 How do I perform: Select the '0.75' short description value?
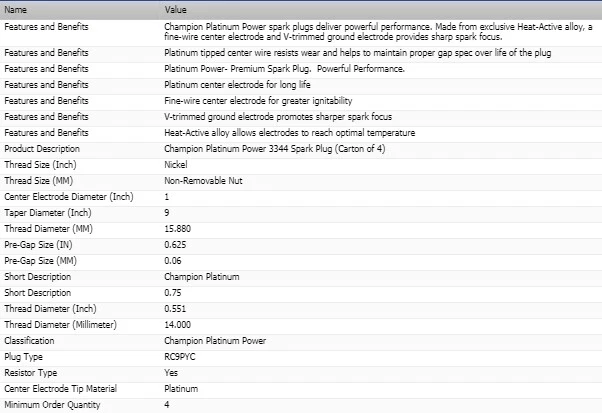coord(173,293)
